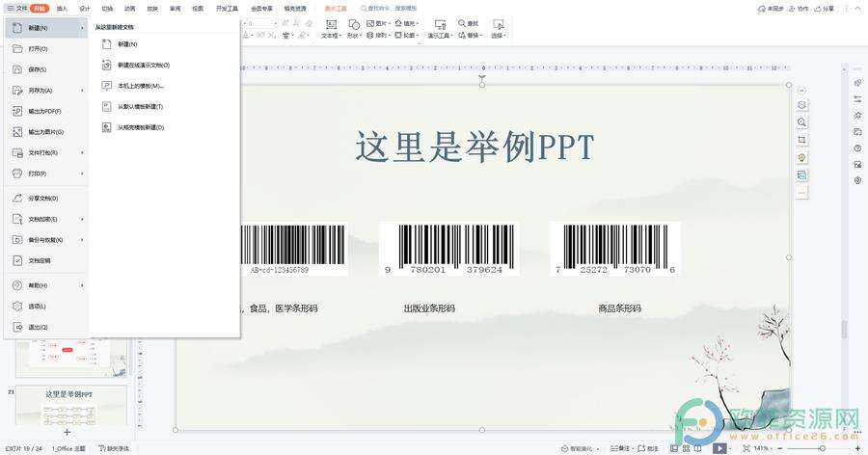Click the Shapes (形状) ribbon icon
Image resolution: width=868 pixels, height=455 pixels.
tap(354, 24)
